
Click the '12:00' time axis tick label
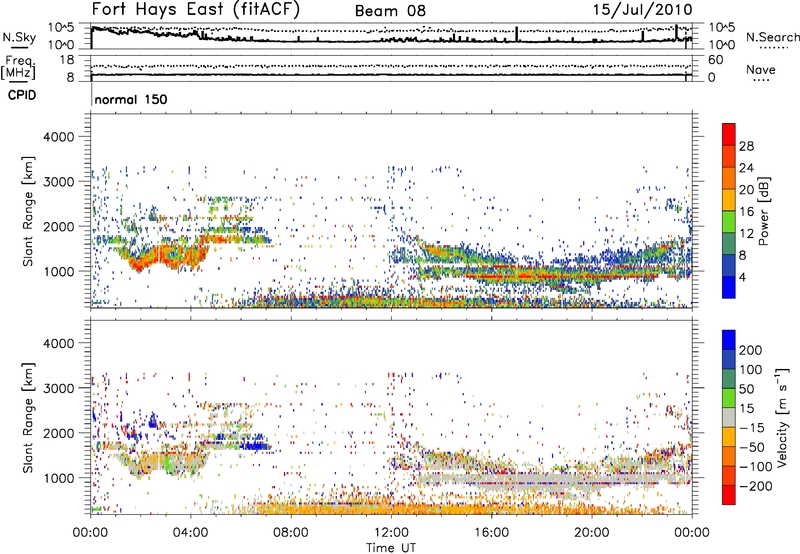click(x=391, y=533)
